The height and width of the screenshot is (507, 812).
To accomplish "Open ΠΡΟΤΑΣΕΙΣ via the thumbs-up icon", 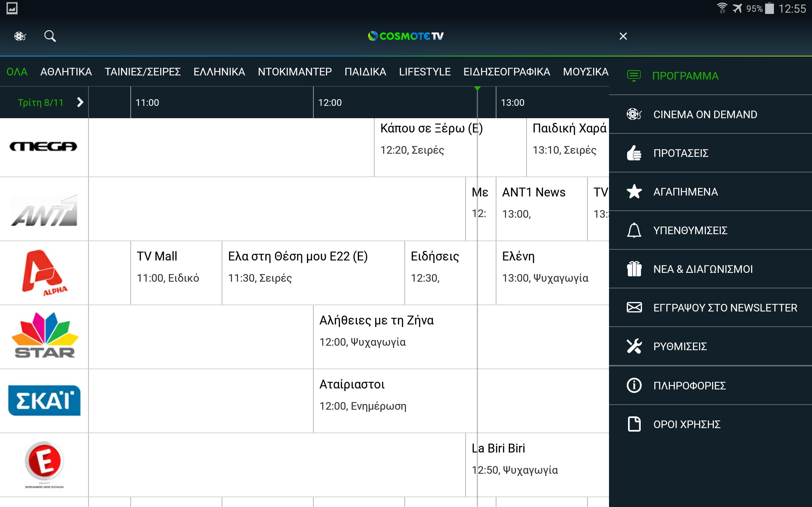I will click(634, 153).
